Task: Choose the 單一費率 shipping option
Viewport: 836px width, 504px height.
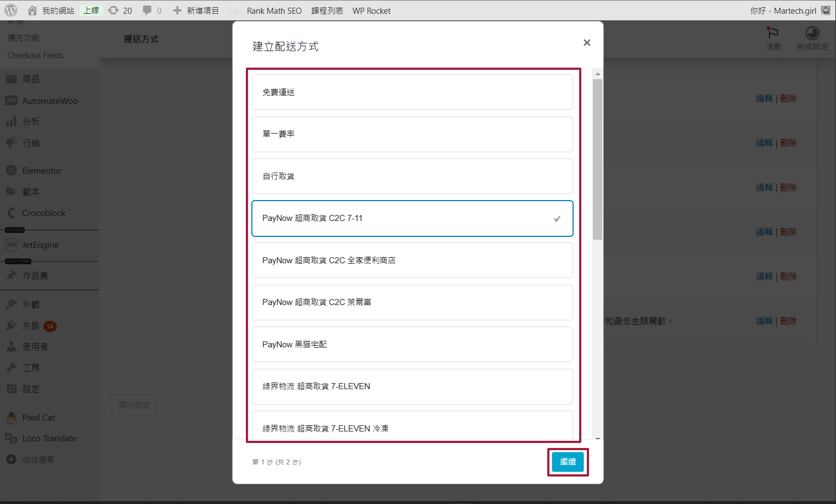Action: [413, 134]
